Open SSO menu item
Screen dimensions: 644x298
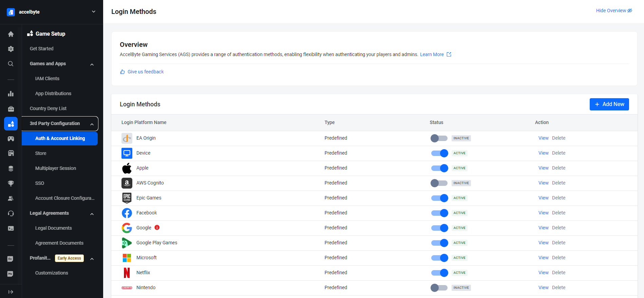click(x=40, y=183)
